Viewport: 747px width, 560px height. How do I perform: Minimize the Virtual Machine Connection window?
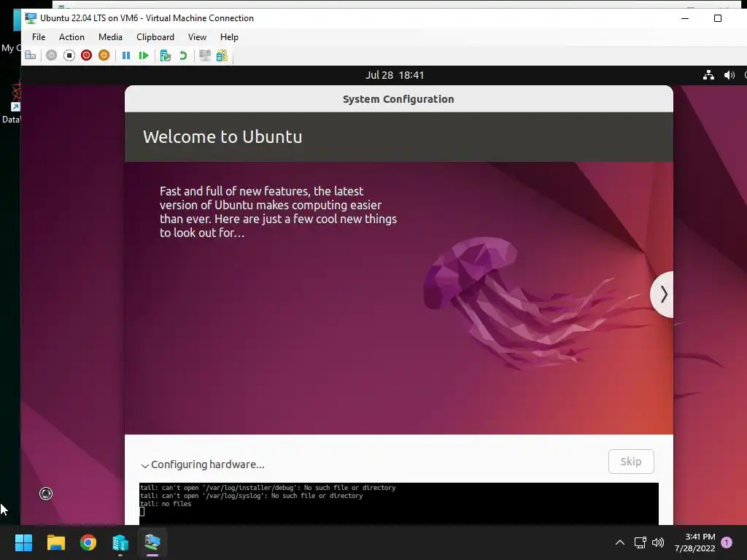(685, 18)
